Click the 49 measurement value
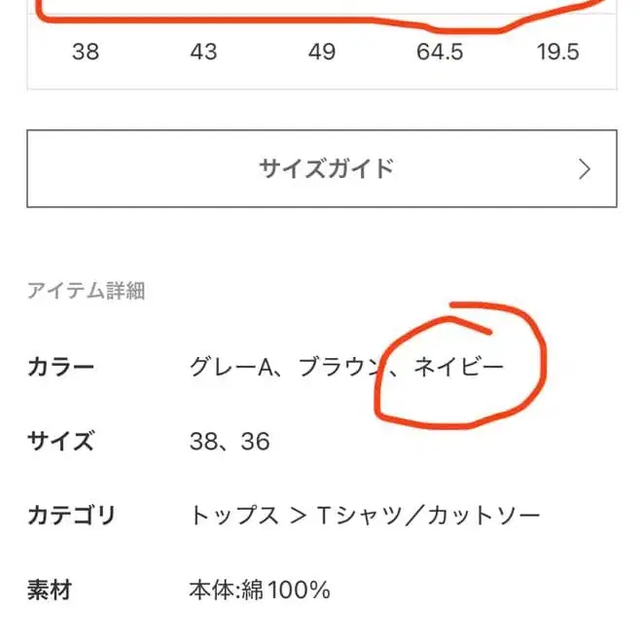 point(322,52)
